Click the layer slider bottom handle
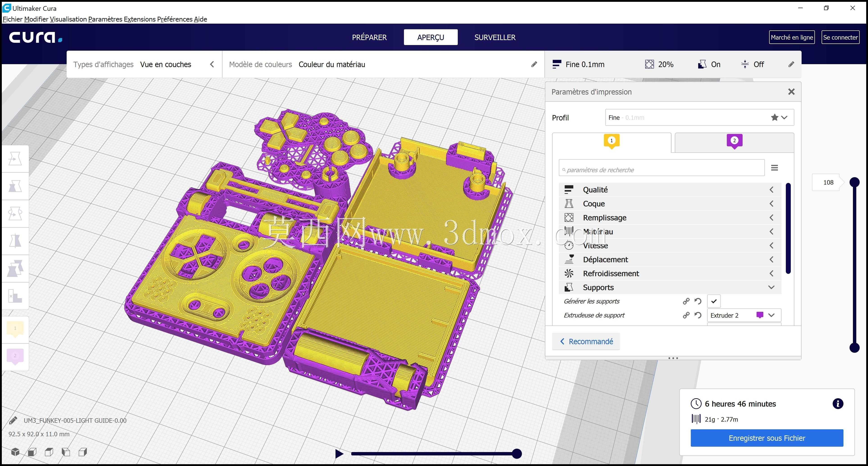Viewport: 868px width, 466px height. pyautogui.click(x=854, y=347)
